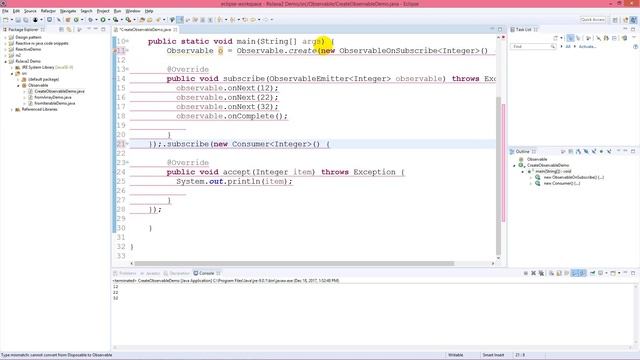Screen dimensions: 640x360
Task: Collapse the src folder node
Action: (x=12, y=73)
